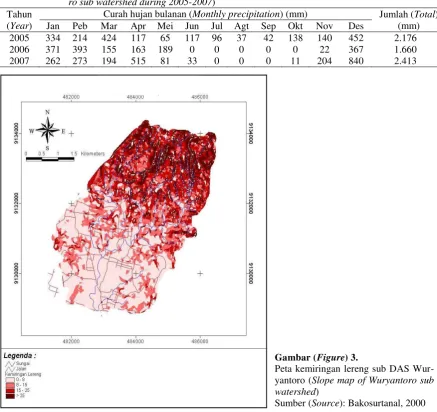
Task: Click the '482000' label below the map
Action: pos(71,341)
